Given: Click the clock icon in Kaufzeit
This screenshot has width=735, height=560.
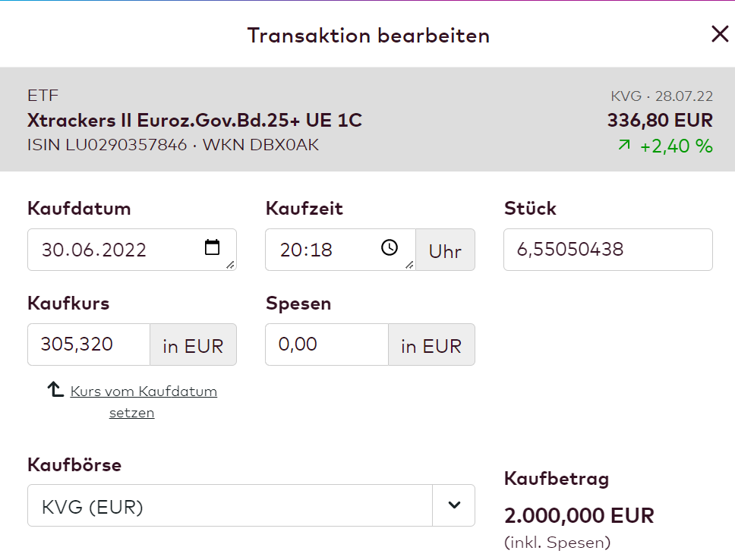Looking at the screenshot, I should coord(390,247).
